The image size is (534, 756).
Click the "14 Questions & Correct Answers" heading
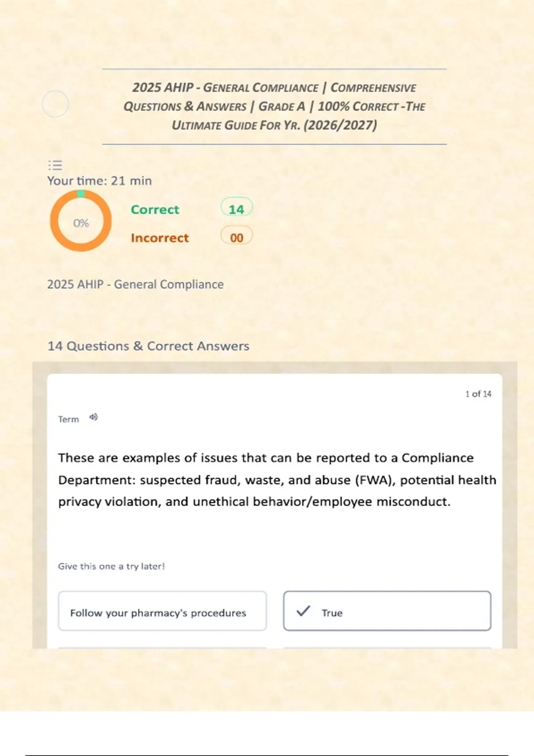148,346
